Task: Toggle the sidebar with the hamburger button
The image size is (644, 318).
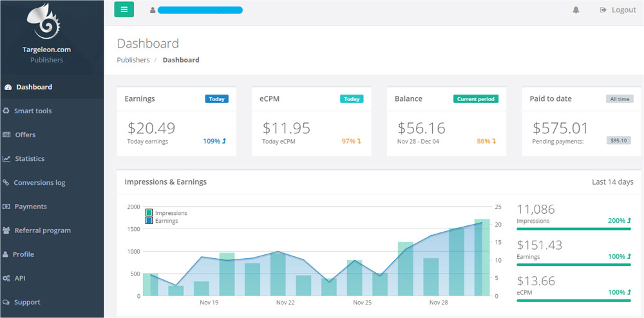Action: pos(124,10)
